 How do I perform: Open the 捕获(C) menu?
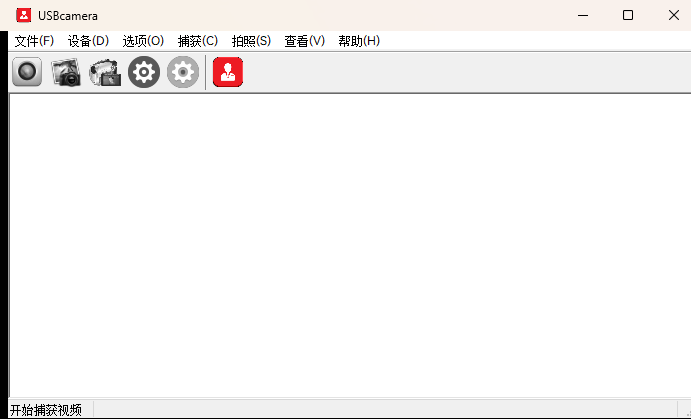pos(198,41)
